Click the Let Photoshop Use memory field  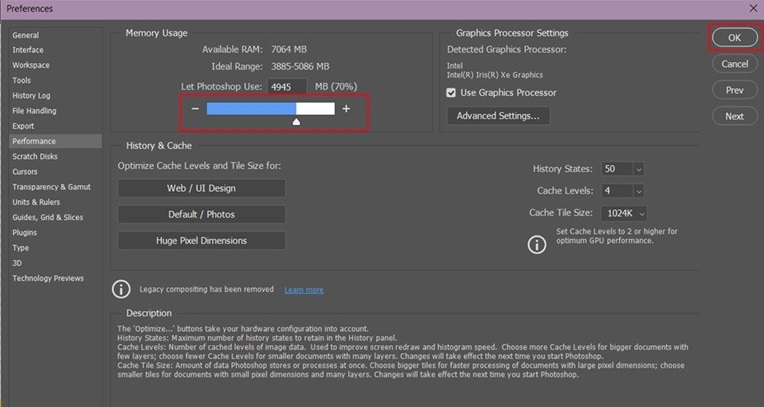point(287,86)
